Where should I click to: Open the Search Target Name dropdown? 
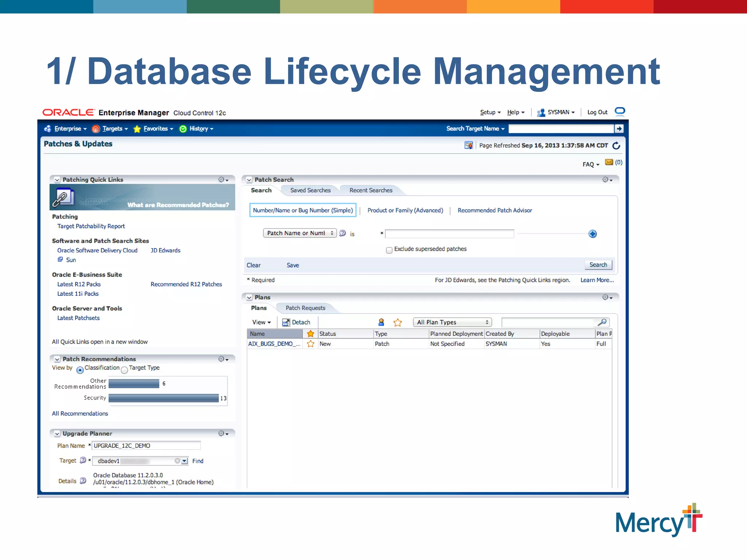point(475,129)
